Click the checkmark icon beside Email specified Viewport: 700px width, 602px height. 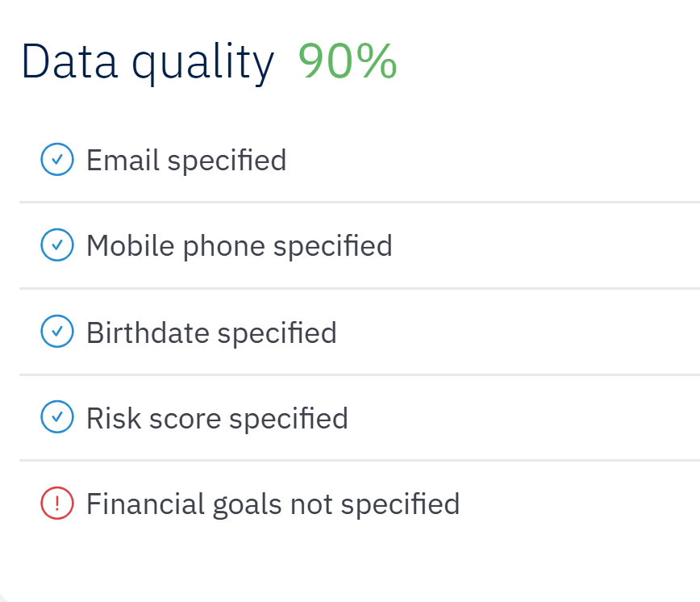coord(56,160)
